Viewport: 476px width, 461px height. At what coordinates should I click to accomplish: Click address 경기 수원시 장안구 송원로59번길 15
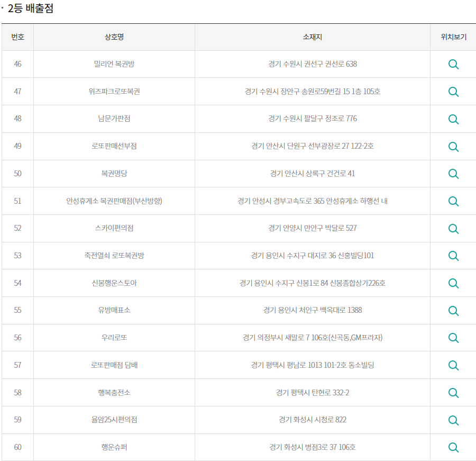(x=313, y=92)
